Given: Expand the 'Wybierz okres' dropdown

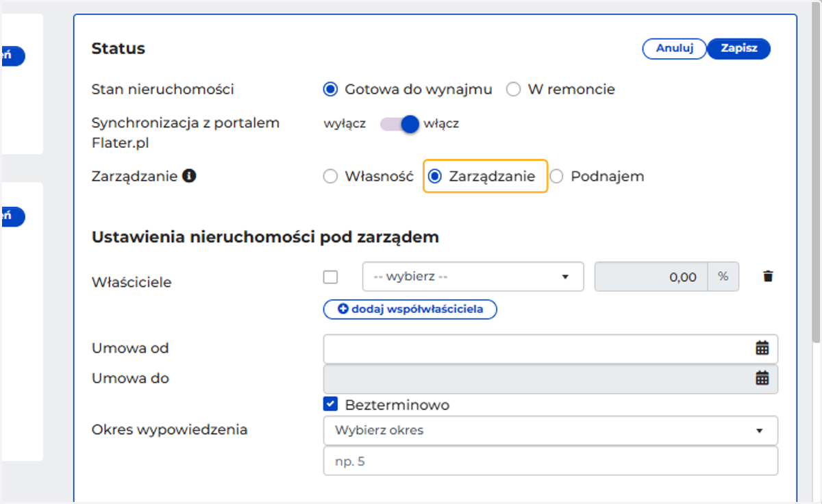Looking at the screenshot, I should (x=551, y=431).
